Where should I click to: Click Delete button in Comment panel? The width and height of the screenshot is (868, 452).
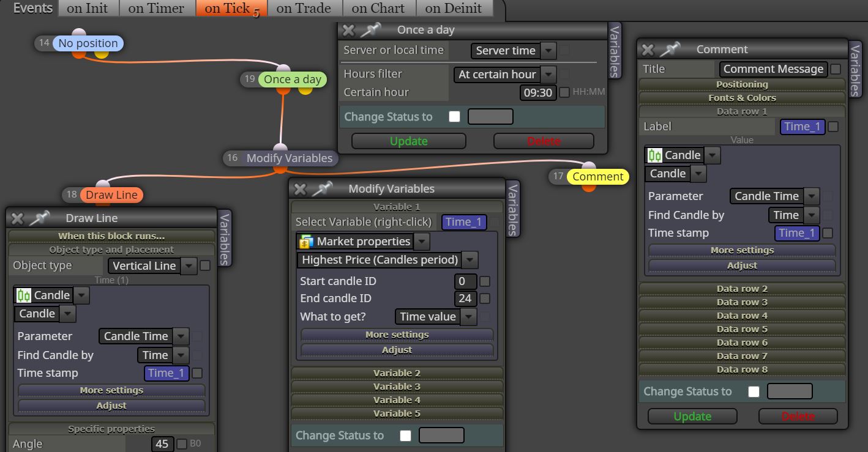coord(798,417)
